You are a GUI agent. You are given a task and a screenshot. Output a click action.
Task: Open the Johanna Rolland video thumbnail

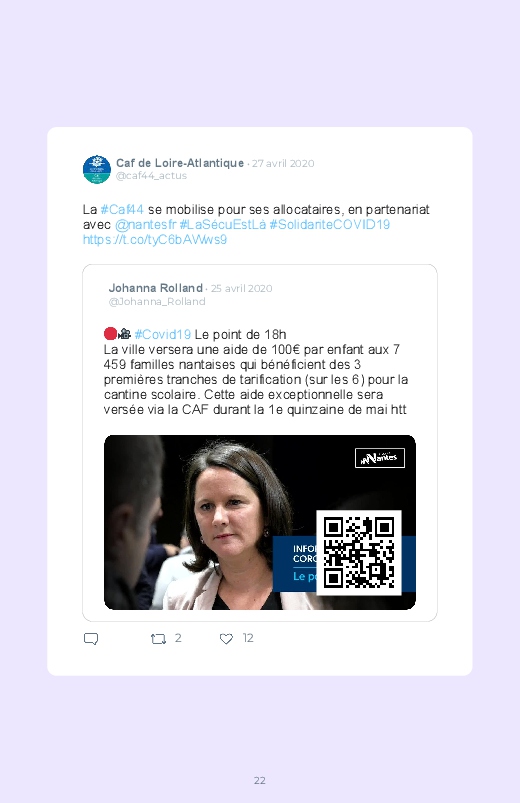point(260,522)
